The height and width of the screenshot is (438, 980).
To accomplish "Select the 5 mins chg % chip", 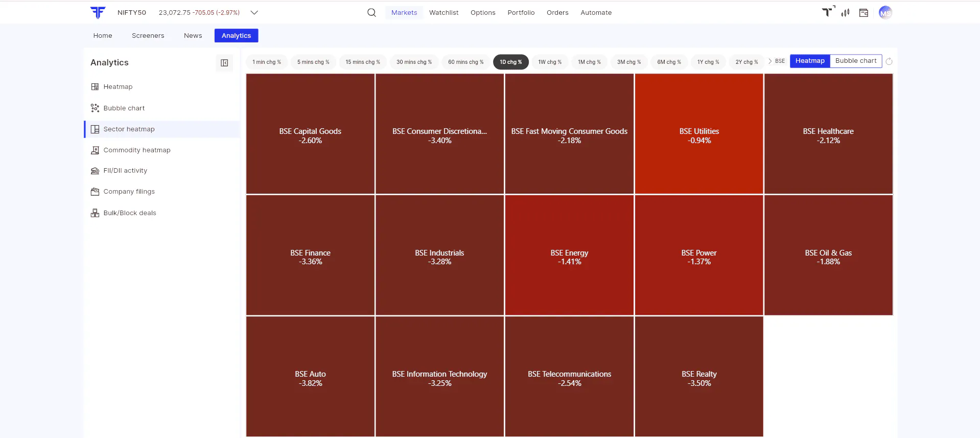I will [x=313, y=62].
